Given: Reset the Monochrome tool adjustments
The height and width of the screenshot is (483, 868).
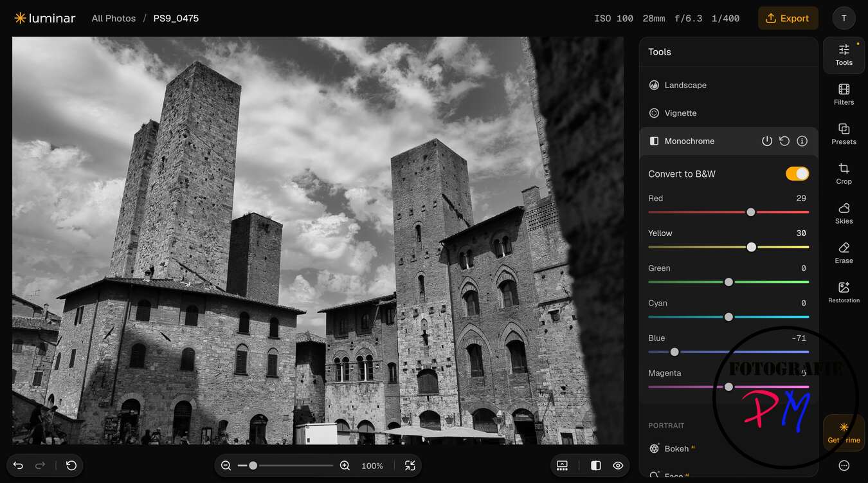Looking at the screenshot, I should tap(784, 141).
